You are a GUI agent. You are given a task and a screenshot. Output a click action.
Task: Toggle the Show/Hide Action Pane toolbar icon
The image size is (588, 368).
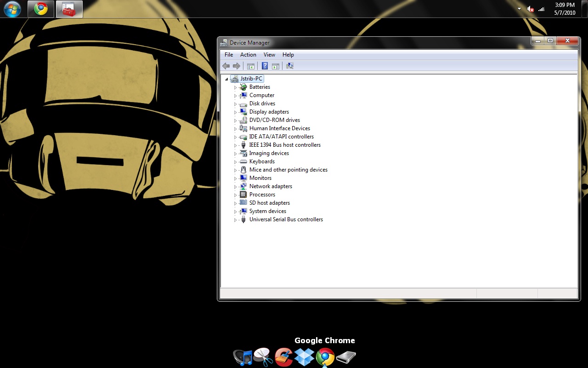coord(275,66)
